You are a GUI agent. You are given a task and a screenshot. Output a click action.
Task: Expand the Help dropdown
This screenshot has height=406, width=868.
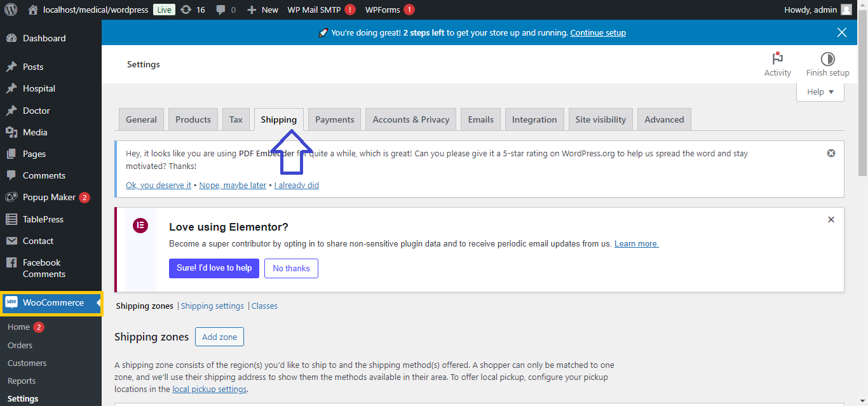point(820,92)
